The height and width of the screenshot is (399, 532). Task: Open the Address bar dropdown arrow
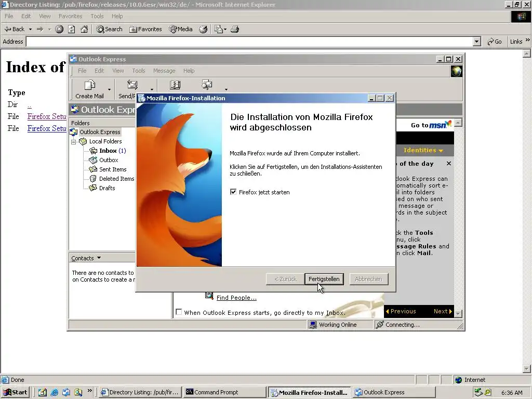tap(477, 42)
